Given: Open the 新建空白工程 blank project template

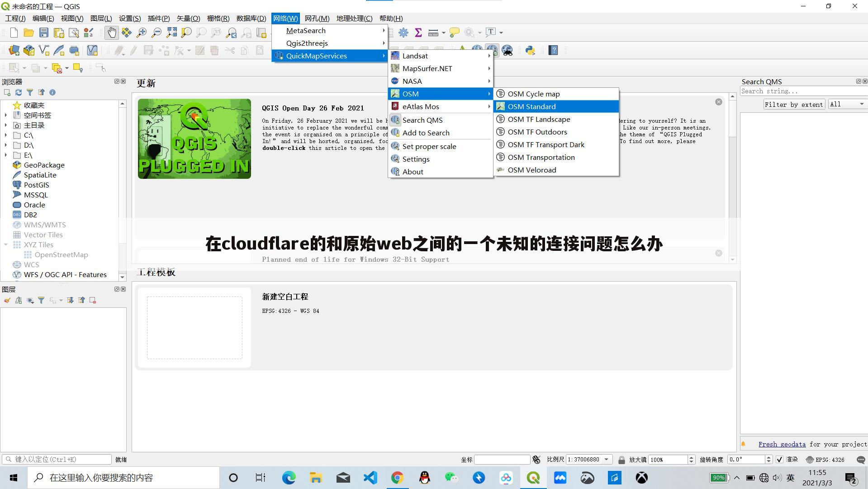Looking at the screenshot, I should [433, 327].
